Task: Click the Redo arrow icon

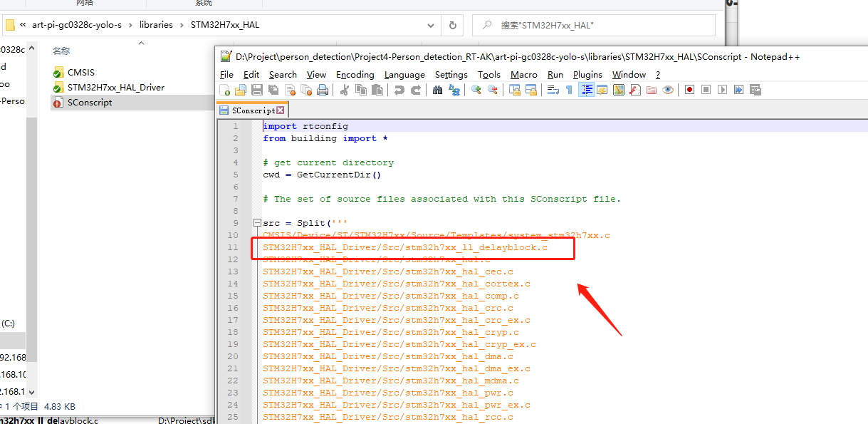Action: (415, 90)
